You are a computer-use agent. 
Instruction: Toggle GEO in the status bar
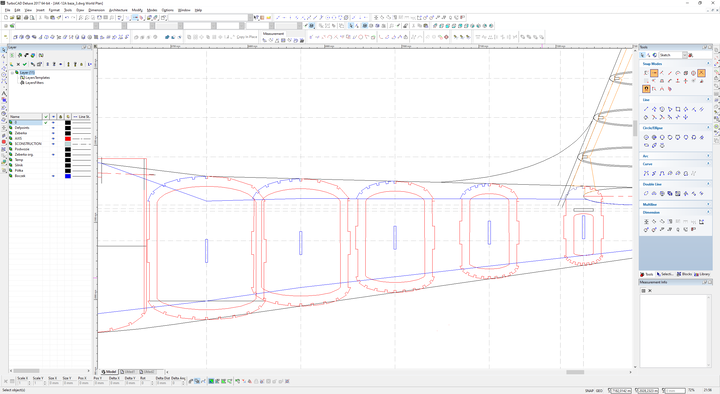[599, 391]
